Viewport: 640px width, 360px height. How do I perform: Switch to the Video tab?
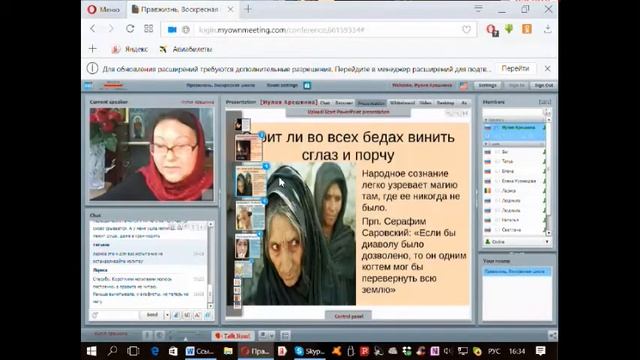coord(425,103)
